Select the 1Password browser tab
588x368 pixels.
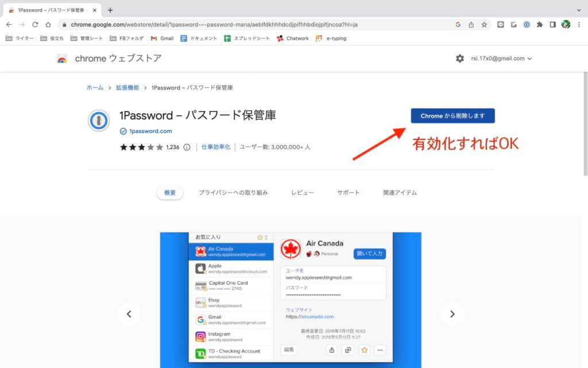[52, 10]
